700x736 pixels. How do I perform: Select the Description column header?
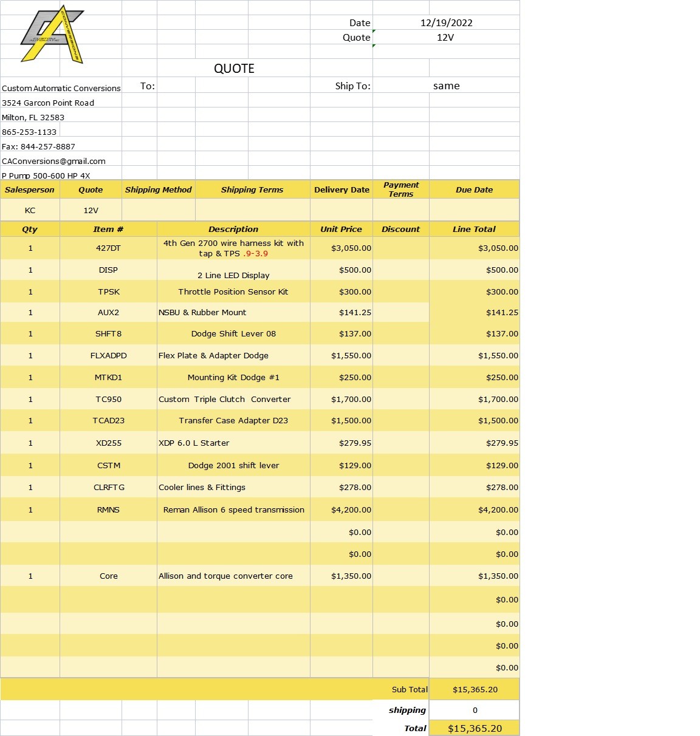click(x=233, y=229)
